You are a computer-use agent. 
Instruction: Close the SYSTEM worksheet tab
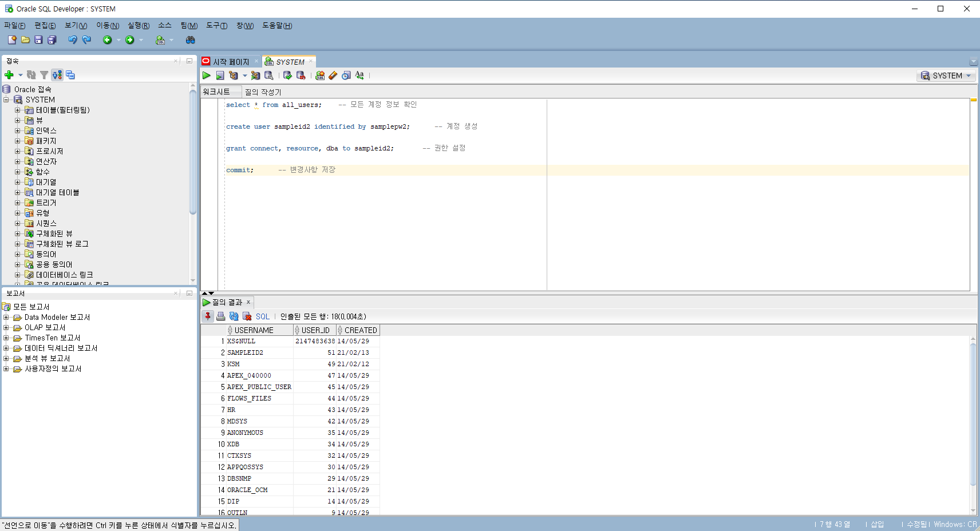(311, 61)
